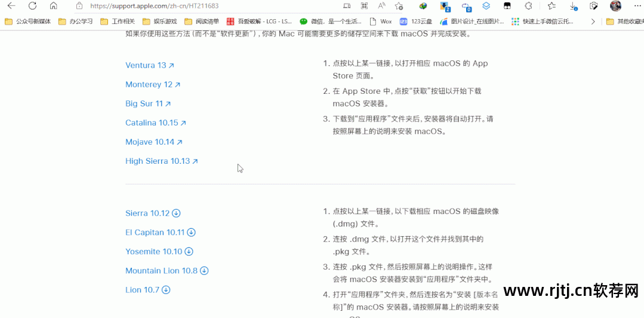
Task: Open the IDM globe extension icon
Action: point(423,6)
